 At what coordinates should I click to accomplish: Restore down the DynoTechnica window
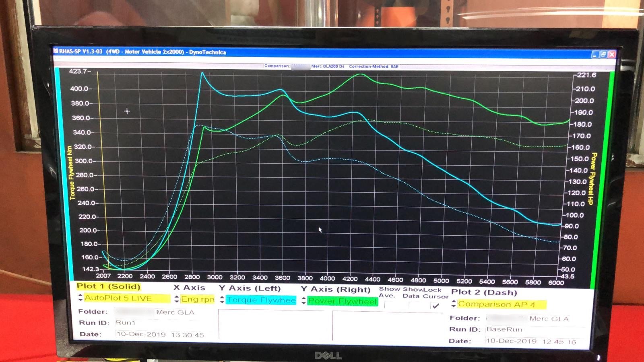(x=603, y=54)
